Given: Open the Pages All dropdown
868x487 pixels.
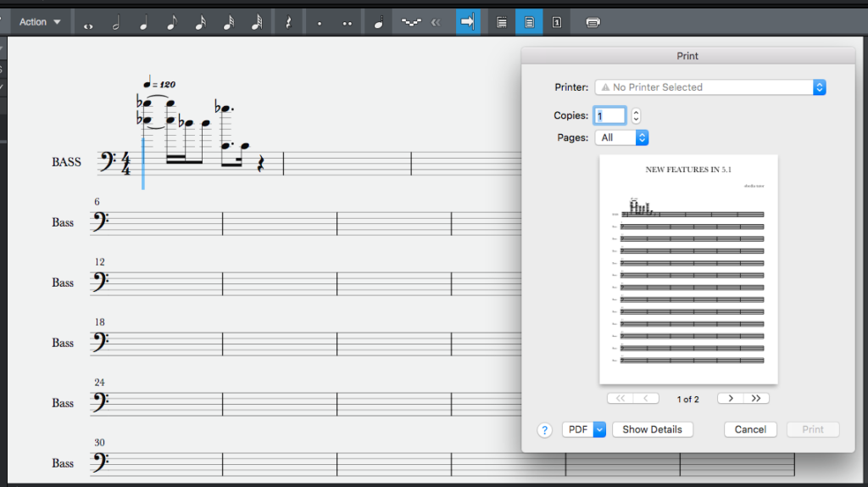Looking at the screenshot, I should (621, 137).
